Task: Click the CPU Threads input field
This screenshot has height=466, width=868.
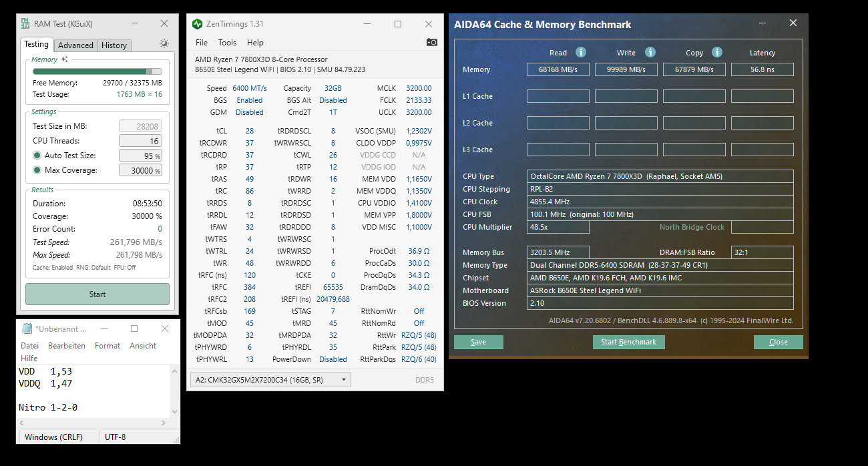Action: click(x=140, y=141)
